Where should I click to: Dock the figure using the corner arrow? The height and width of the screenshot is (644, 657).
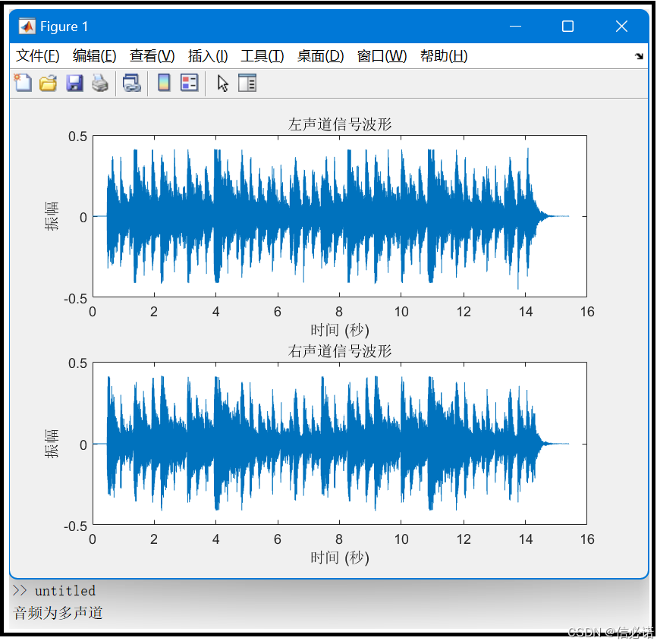[639, 55]
